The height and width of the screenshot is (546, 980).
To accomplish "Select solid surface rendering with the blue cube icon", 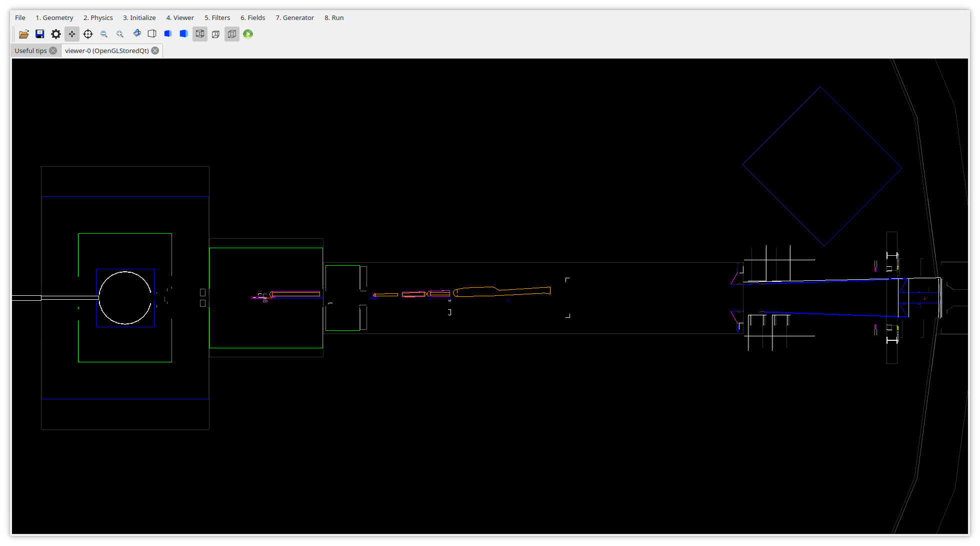I will (x=167, y=34).
